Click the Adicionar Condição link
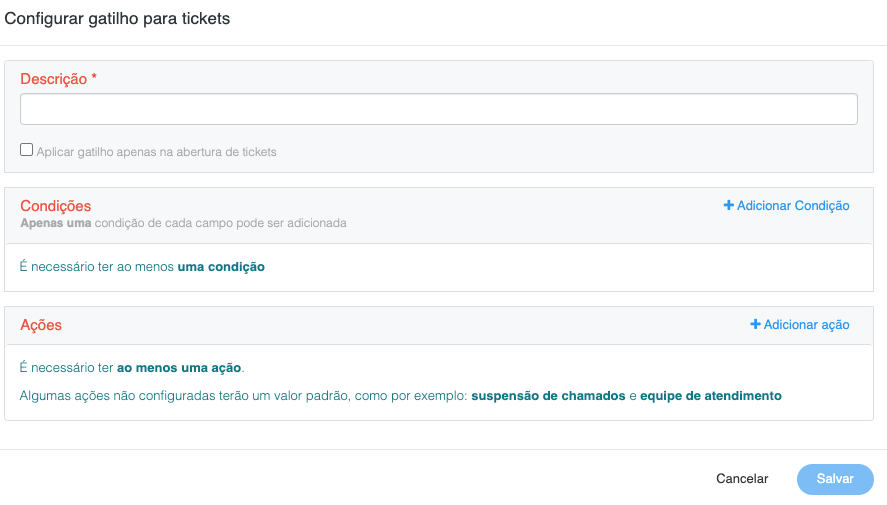This screenshot has height=505, width=887. pos(786,206)
